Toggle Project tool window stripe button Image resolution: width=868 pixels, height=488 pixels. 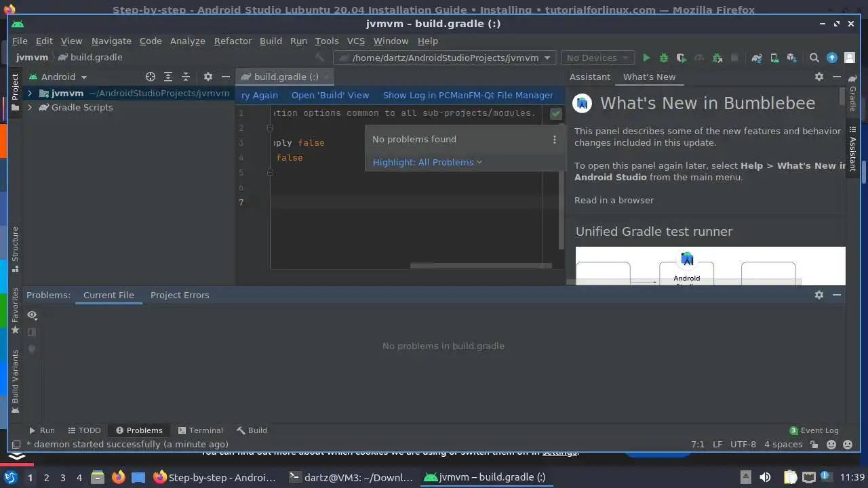point(15,91)
